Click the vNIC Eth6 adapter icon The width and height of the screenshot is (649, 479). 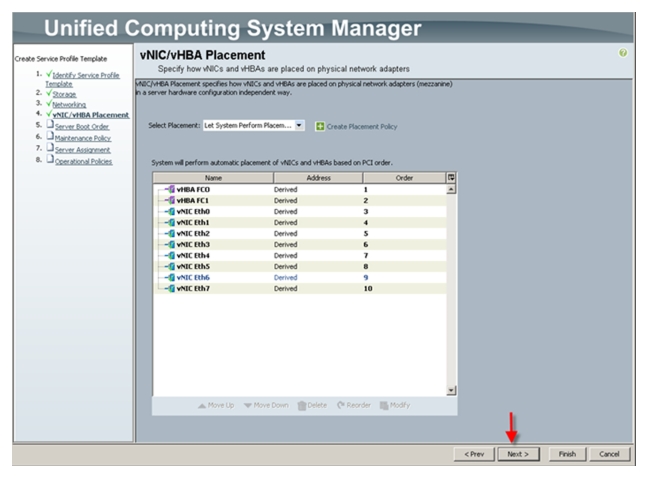coord(171,277)
